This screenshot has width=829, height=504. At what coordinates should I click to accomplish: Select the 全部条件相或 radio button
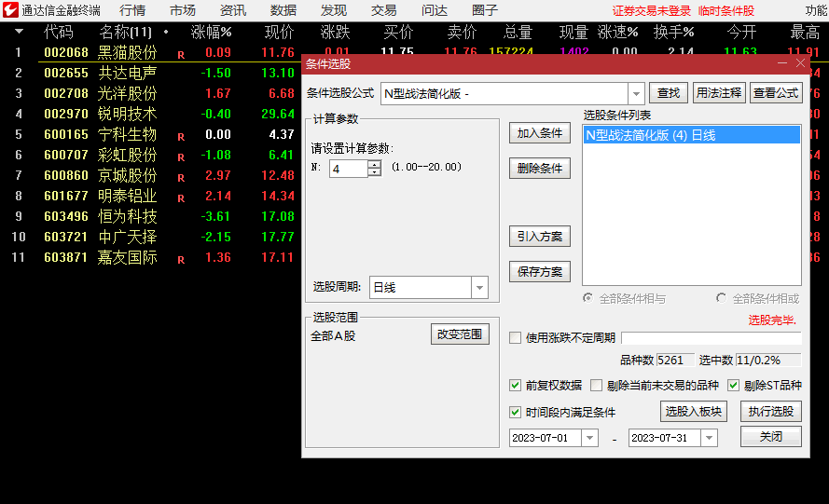click(x=721, y=298)
